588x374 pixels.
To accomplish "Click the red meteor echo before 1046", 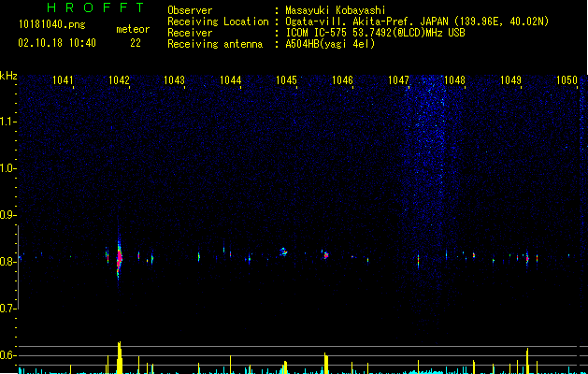I will [326, 255].
